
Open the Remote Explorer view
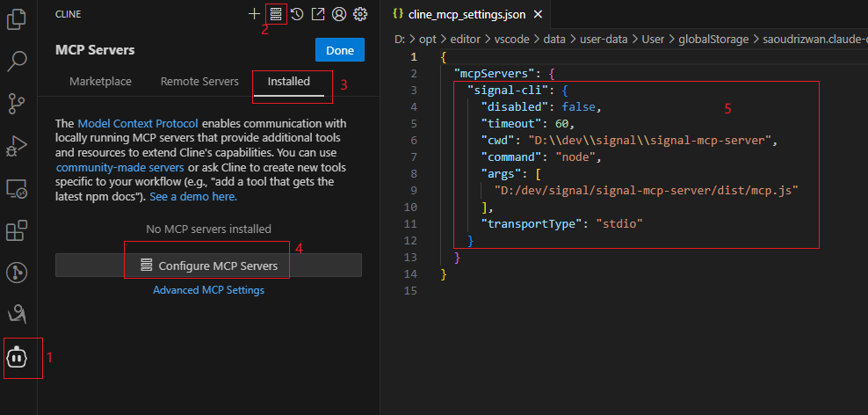tap(17, 188)
